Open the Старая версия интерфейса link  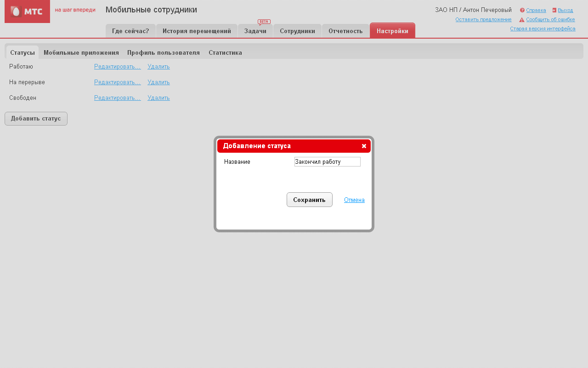[543, 29]
